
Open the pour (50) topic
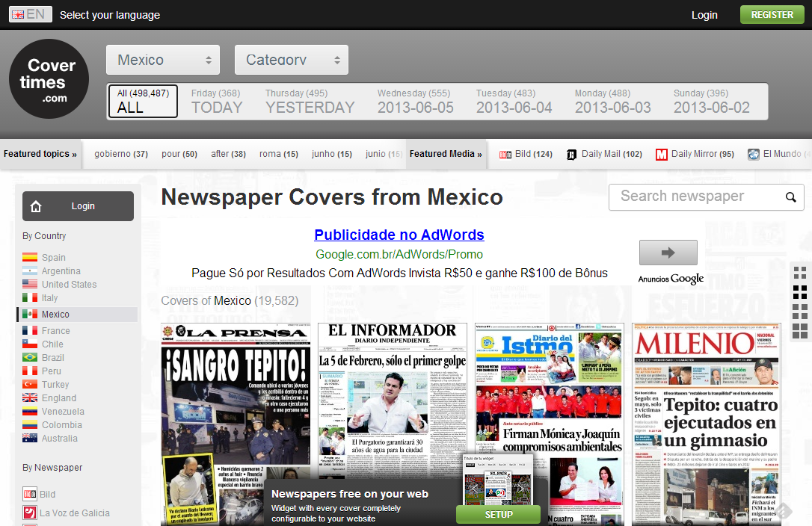click(x=179, y=154)
